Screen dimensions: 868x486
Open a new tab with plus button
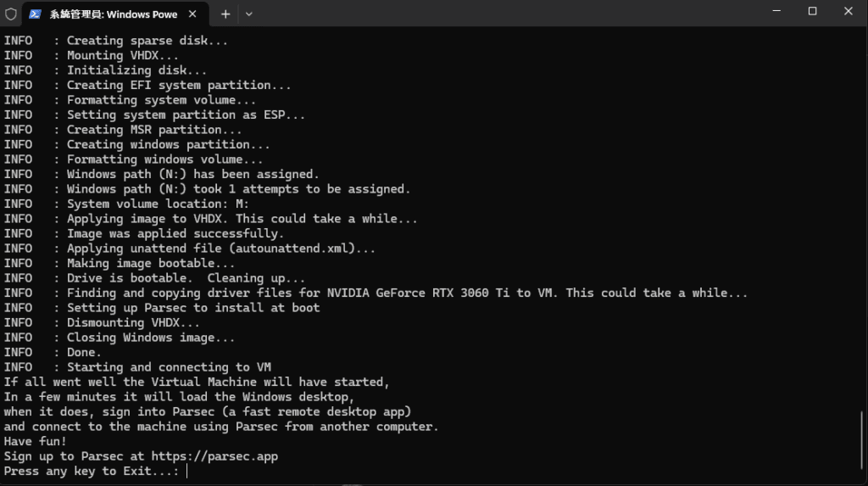(x=225, y=14)
